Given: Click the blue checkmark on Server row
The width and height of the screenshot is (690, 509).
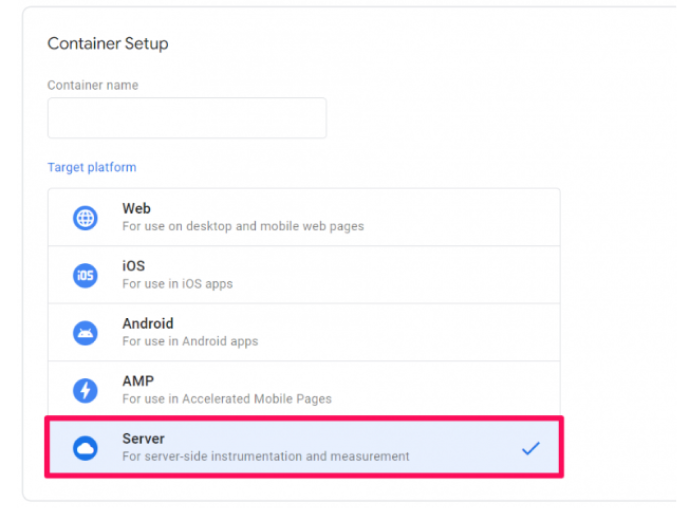Looking at the screenshot, I should pos(531,448).
